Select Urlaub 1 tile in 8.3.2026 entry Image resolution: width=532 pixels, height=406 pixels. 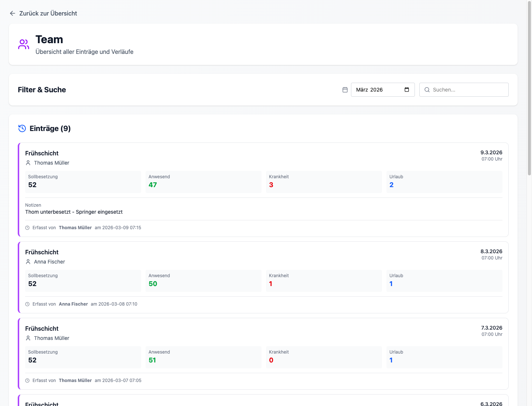pos(444,281)
